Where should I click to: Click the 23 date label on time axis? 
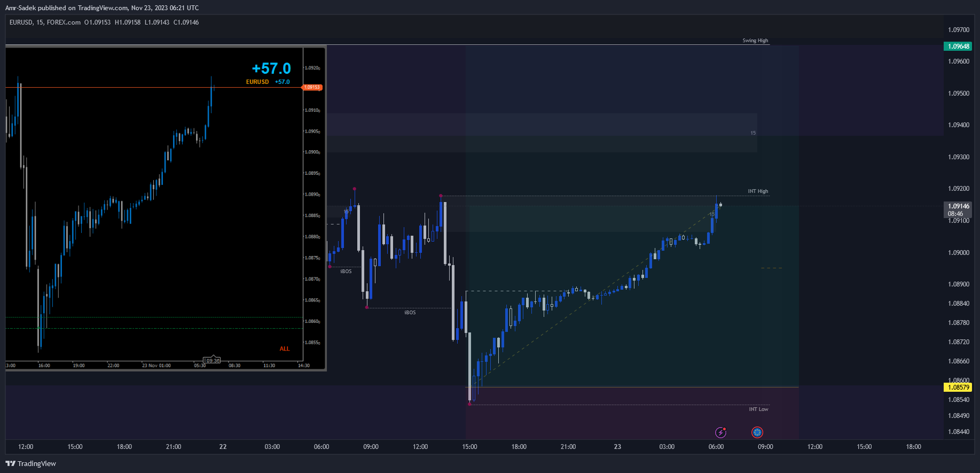(x=617, y=447)
